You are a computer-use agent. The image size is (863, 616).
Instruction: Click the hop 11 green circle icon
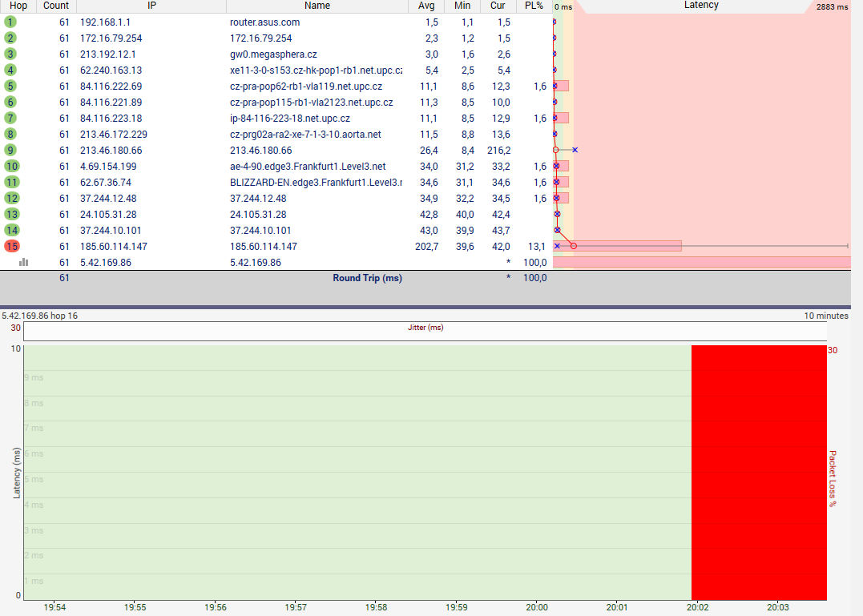pos(11,182)
